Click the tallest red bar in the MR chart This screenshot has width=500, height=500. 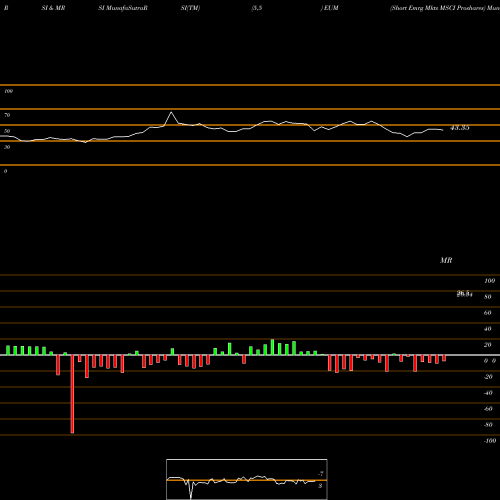pos(72,394)
